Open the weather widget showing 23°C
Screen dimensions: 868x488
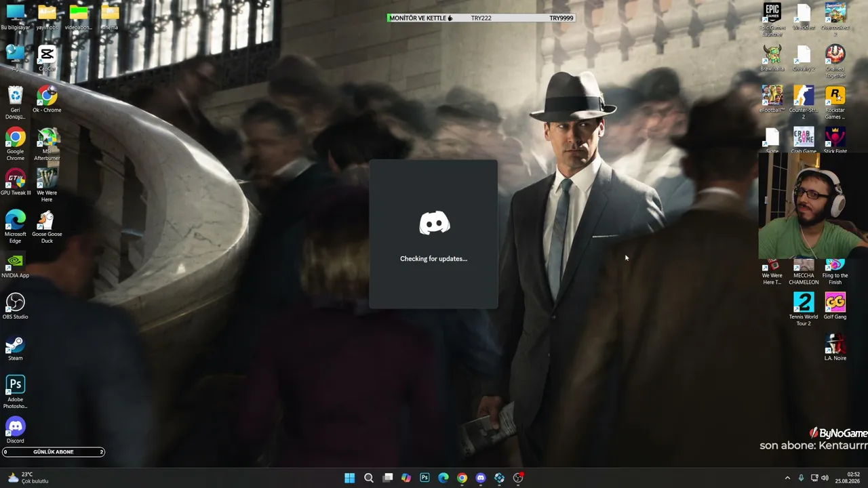[x=28, y=478]
